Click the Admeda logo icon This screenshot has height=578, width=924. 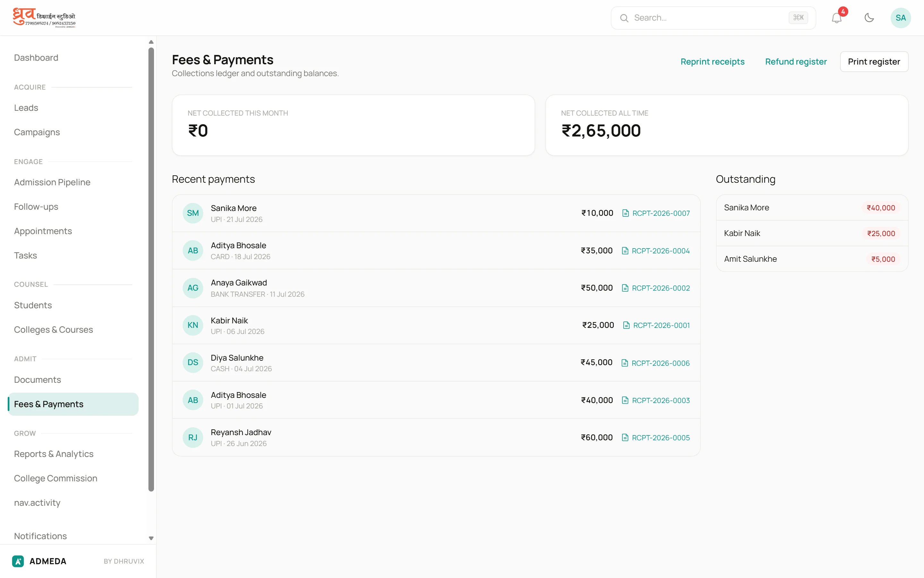(18, 561)
